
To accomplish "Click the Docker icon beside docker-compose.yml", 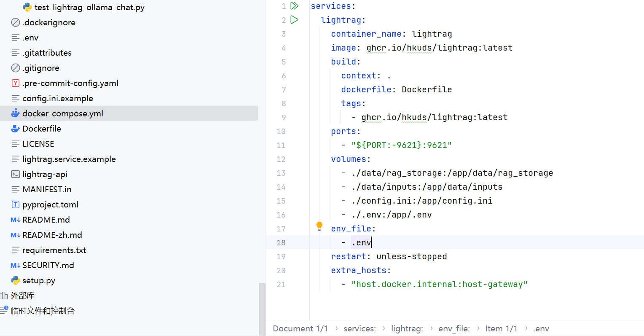I will pos(16,113).
